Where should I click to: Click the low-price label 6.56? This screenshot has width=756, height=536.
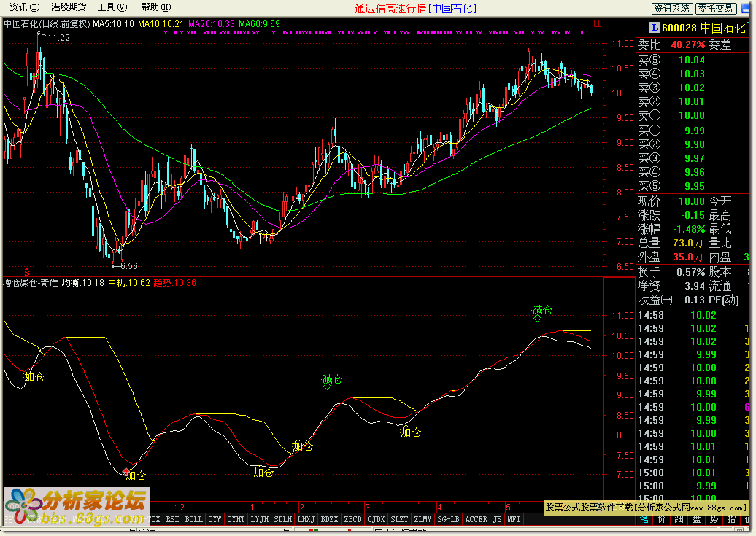pos(128,266)
